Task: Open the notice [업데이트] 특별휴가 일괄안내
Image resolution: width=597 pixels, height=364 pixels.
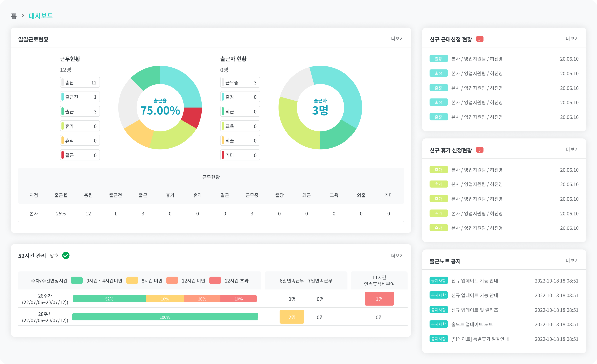Action: coord(480,339)
